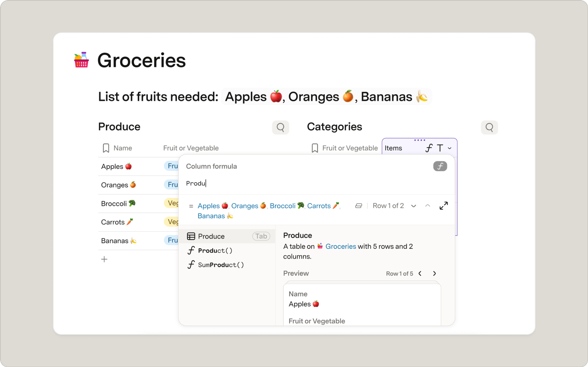Open the Items column options dropdown arrow
The height and width of the screenshot is (367, 588).
coord(450,148)
